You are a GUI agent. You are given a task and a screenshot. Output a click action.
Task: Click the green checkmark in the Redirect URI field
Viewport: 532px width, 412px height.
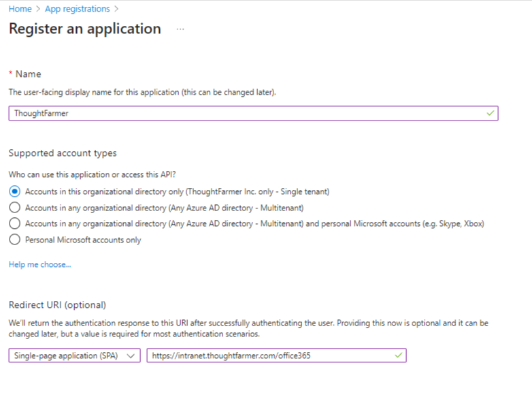click(398, 355)
